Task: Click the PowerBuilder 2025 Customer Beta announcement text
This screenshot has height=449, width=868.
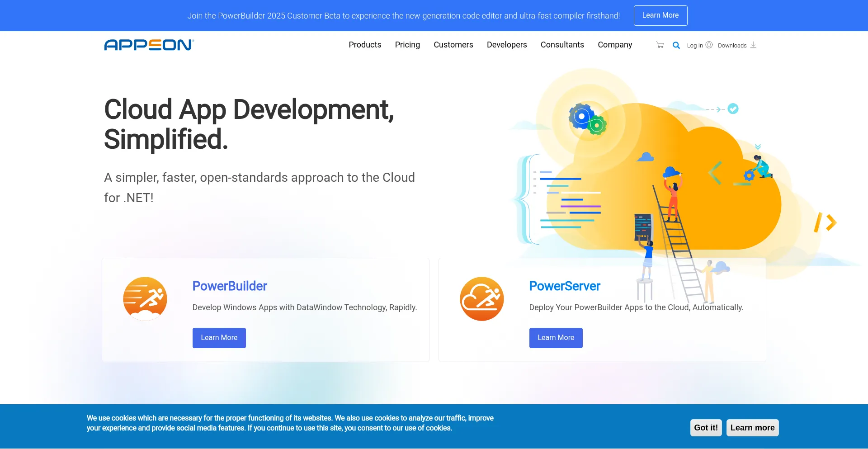Action: pos(404,16)
